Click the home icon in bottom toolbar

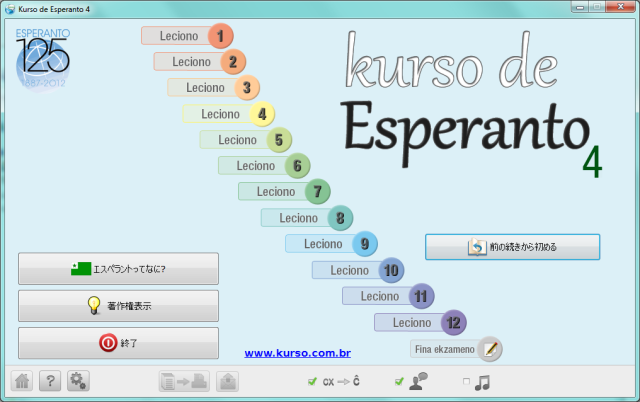22,381
